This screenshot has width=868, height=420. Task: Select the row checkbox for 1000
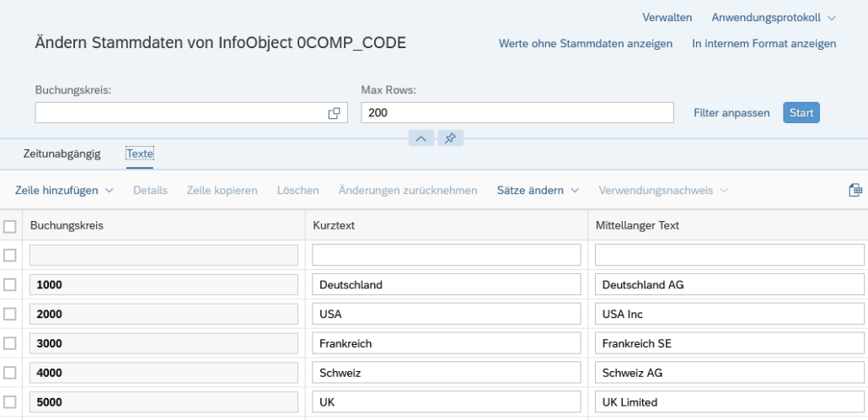10,285
